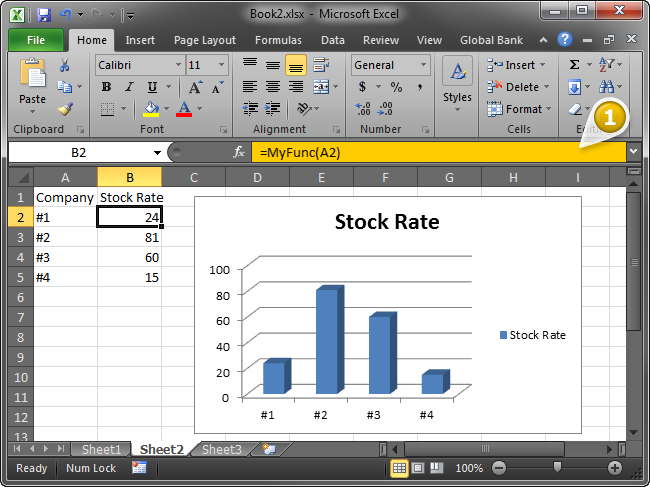This screenshot has width=650, height=487.
Task: Toggle Bold formatting
Action: pyautogui.click(x=107, y=87)
